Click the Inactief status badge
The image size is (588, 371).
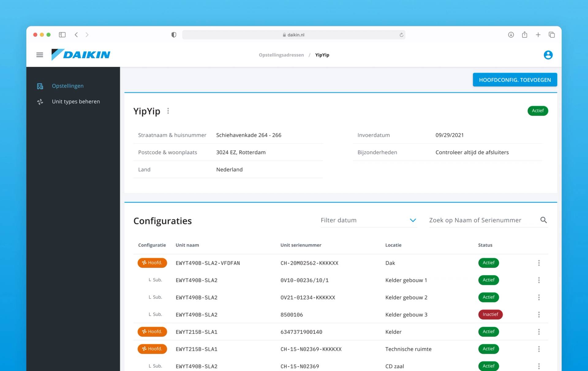[490, 315]
